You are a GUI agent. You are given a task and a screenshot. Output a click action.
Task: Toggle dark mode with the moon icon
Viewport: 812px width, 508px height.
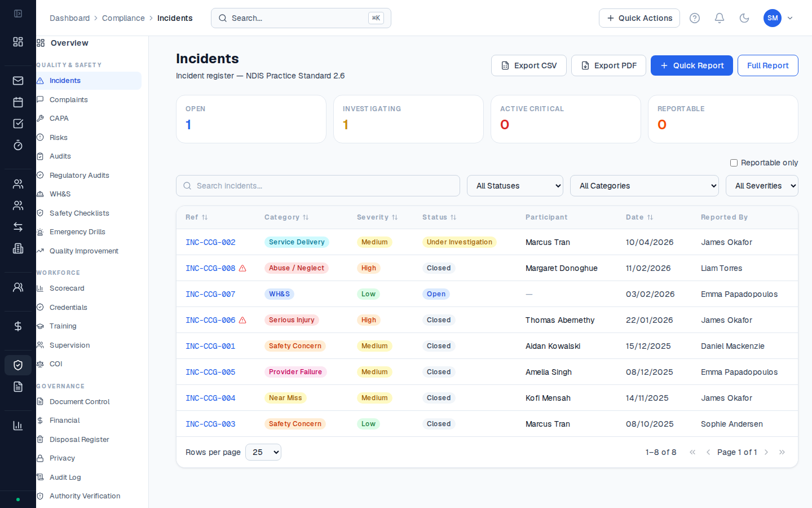click(744, 18)
